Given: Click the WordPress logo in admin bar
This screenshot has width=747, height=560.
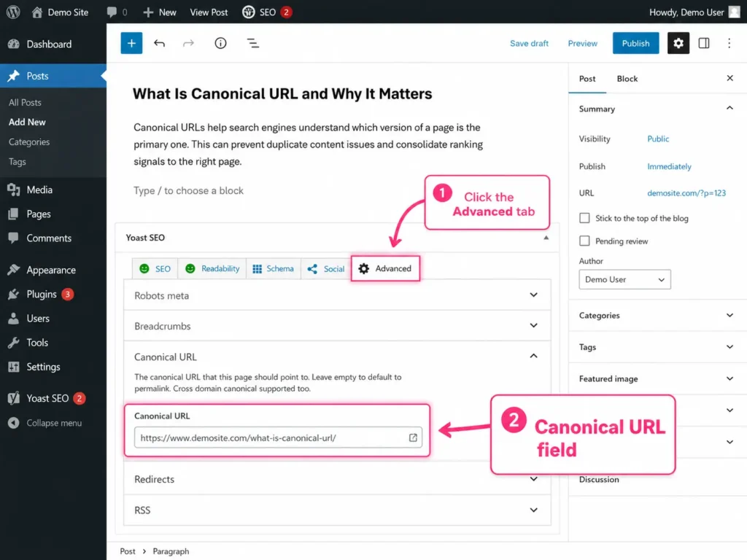Looking at the screenshot, I should (13, 12).
